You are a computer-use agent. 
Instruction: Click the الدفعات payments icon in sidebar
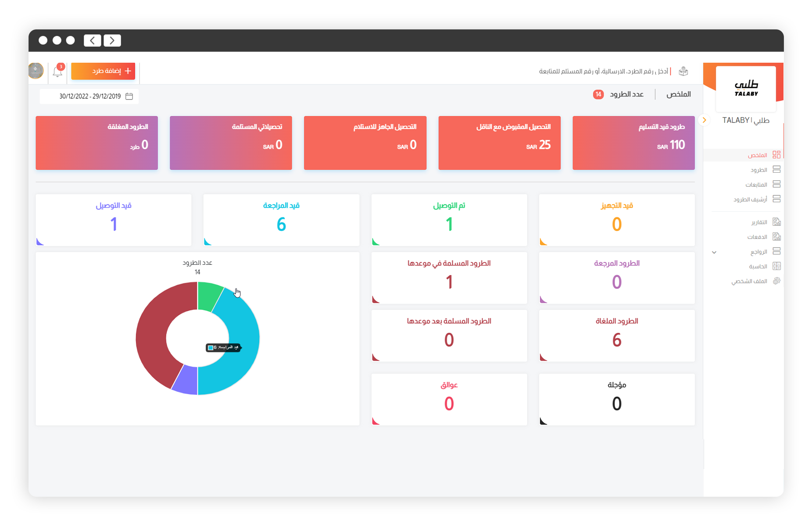click(x=776, y=237)
